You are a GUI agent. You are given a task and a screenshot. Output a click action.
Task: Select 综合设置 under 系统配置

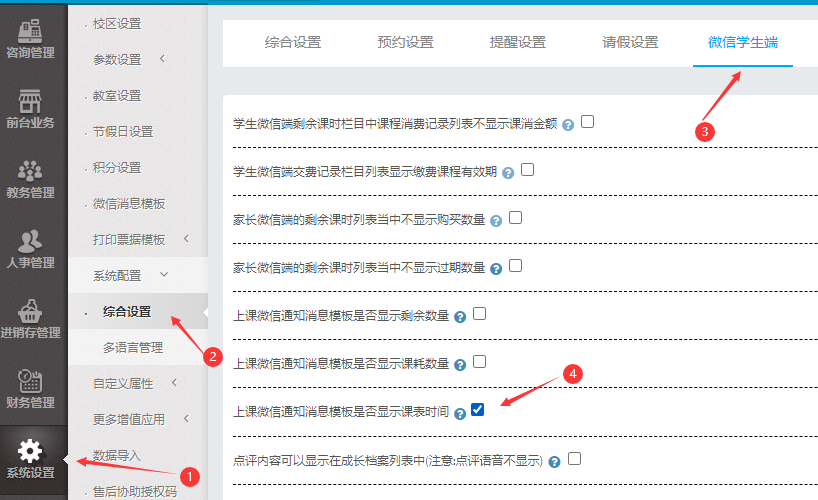(x=127, y=312)
